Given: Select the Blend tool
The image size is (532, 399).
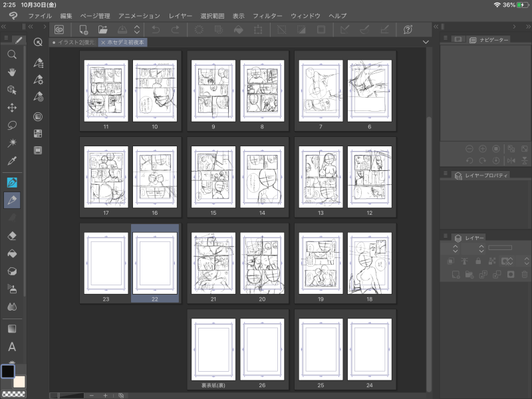Looking at the screenshot, I should pyautogui.click(x=12, y=307).
